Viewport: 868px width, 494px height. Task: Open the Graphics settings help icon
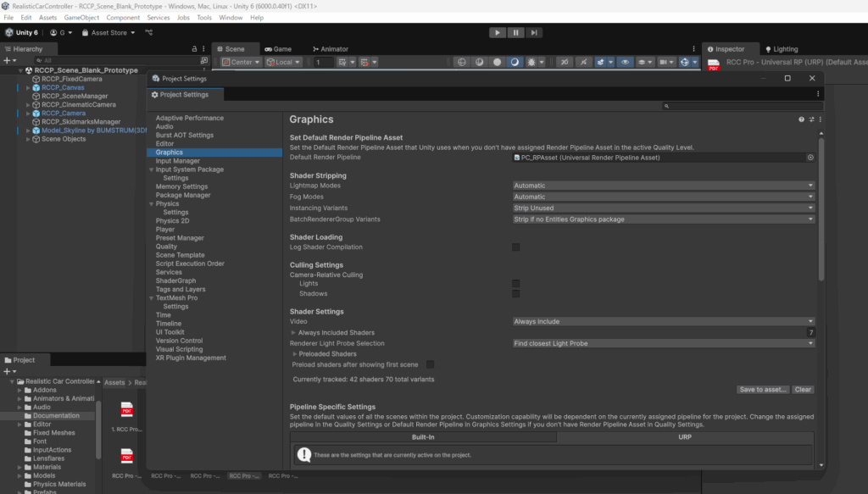coord(802,119)
